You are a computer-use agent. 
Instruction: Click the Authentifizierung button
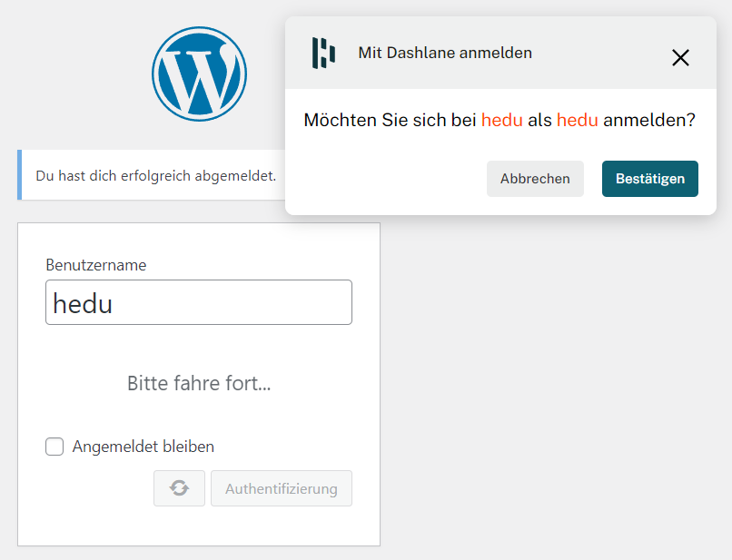click(x=282, y=488)
